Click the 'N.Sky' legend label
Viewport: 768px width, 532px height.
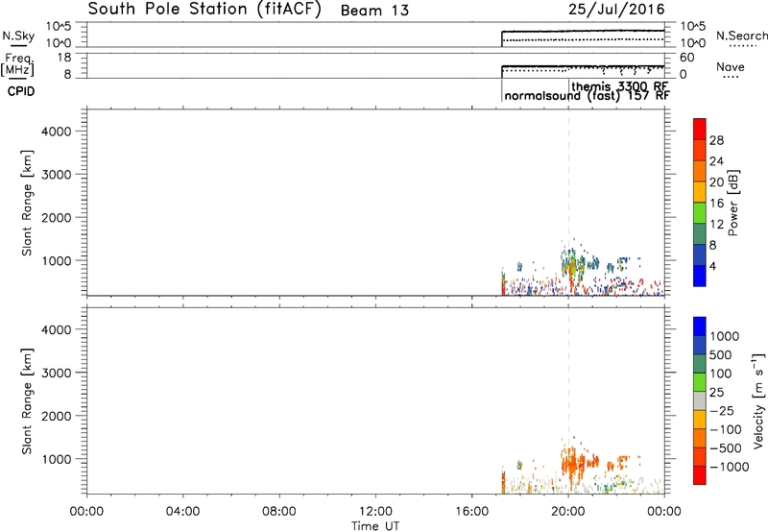click(x=18, y=36)
